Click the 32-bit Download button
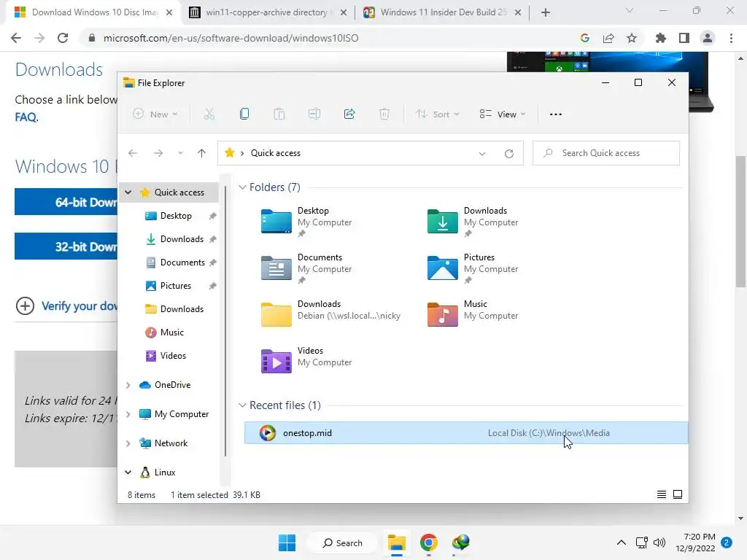 tap(66, 246)
